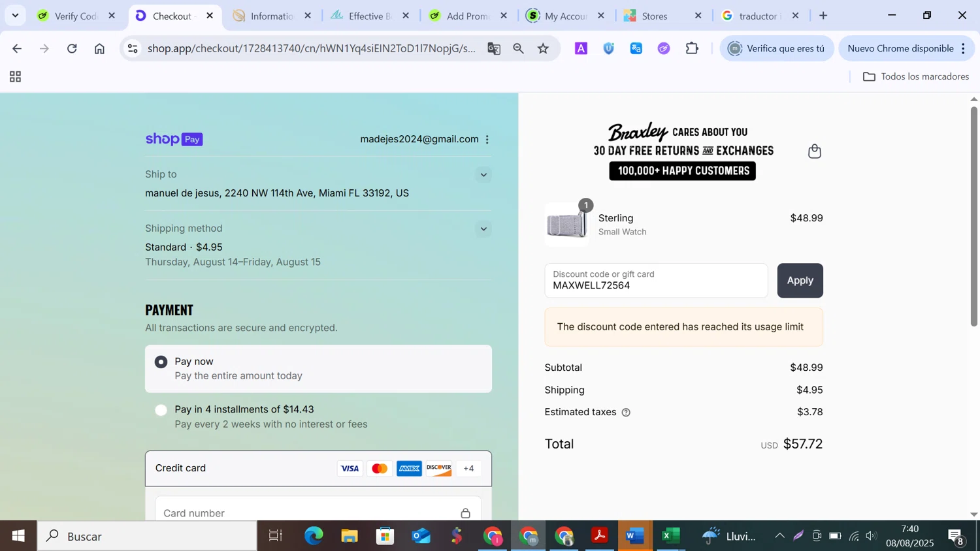The height and width of the screenshot is (551, 980).
Task: Click the Shop Pay logo
Action: point(174,139)
